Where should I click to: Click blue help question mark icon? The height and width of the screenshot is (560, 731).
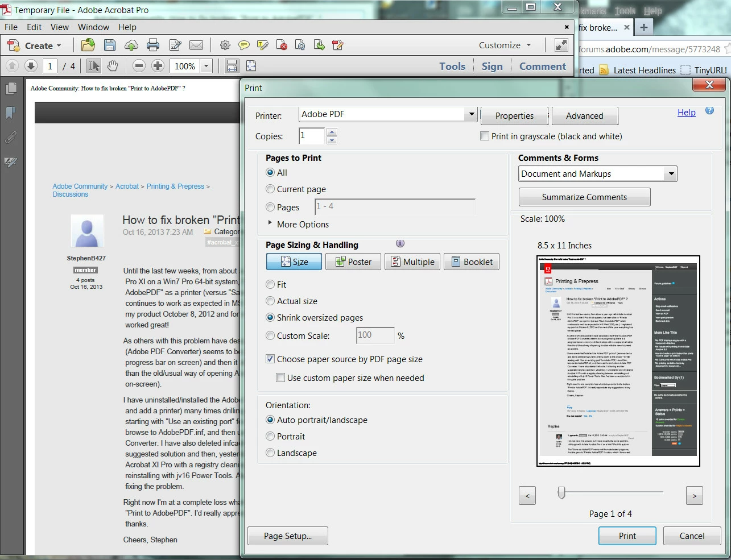[709, 111]
